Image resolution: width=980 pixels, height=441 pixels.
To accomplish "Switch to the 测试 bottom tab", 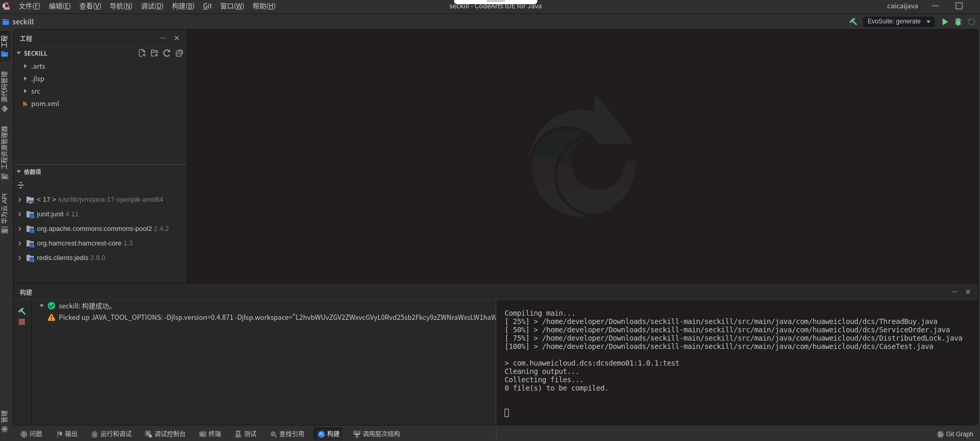I will click(x=246, y=434).
